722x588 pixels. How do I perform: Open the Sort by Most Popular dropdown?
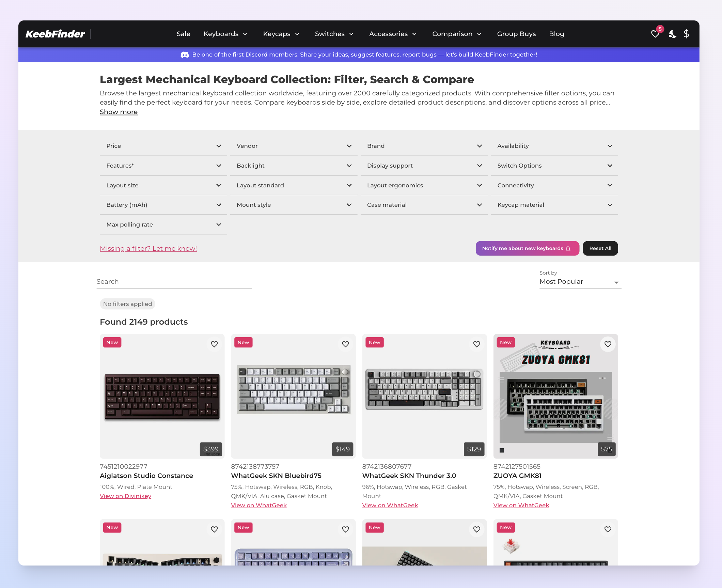[580, 282]
